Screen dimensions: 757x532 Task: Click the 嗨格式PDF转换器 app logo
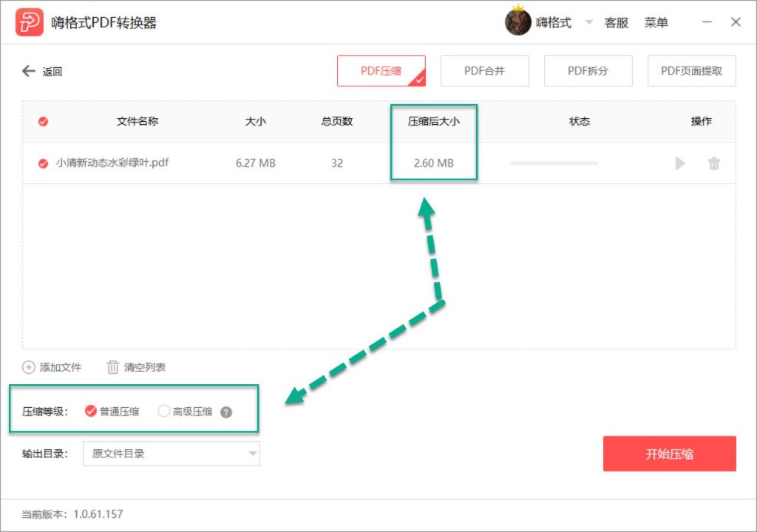click(30, 22)
